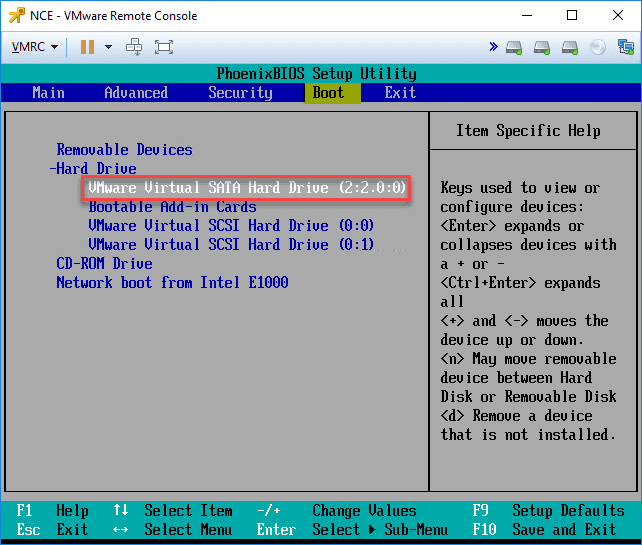Select VMware Virtual SCSI Hard Drive (0:0)

(x=231, y=226)
